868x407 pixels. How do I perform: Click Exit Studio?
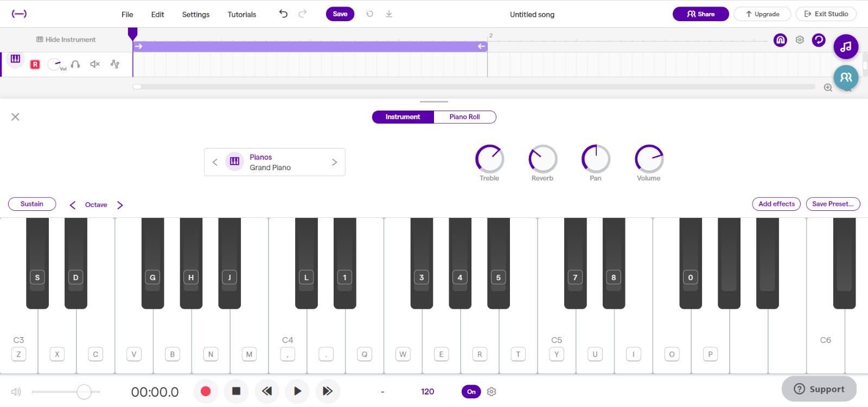pyautogui.click(x=826, y=14)
